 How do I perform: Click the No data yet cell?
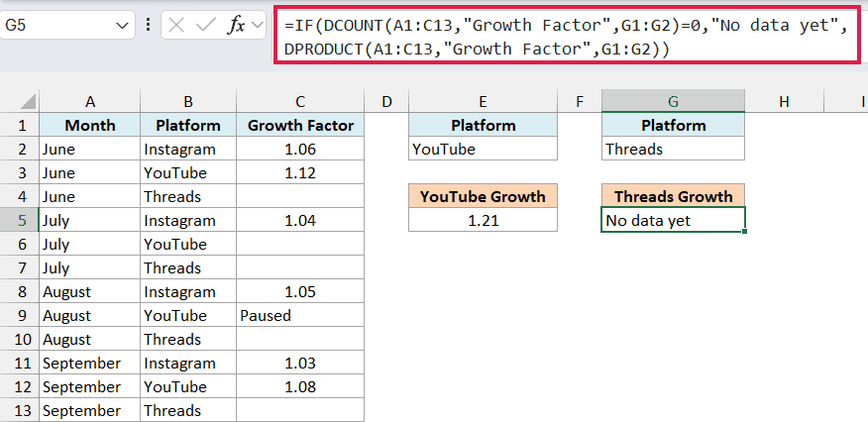[673, 221]
